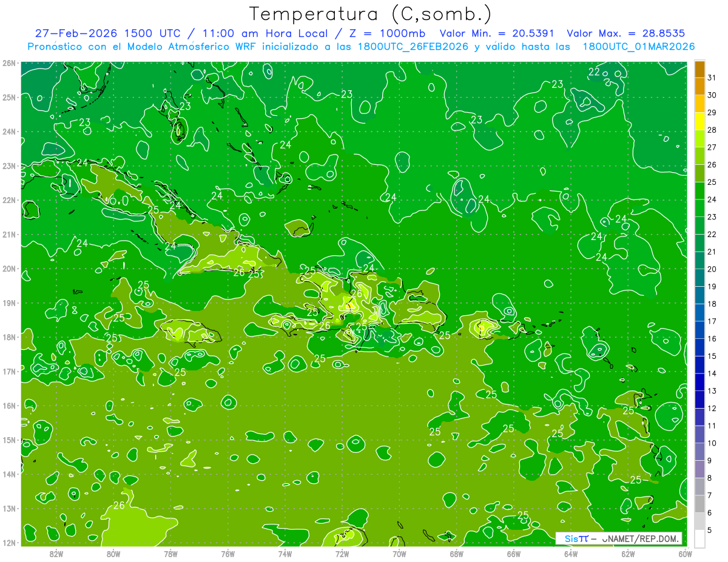Click the "Valor Min. = 20.5391" text
728x562 pixels.
pos(497,33)
